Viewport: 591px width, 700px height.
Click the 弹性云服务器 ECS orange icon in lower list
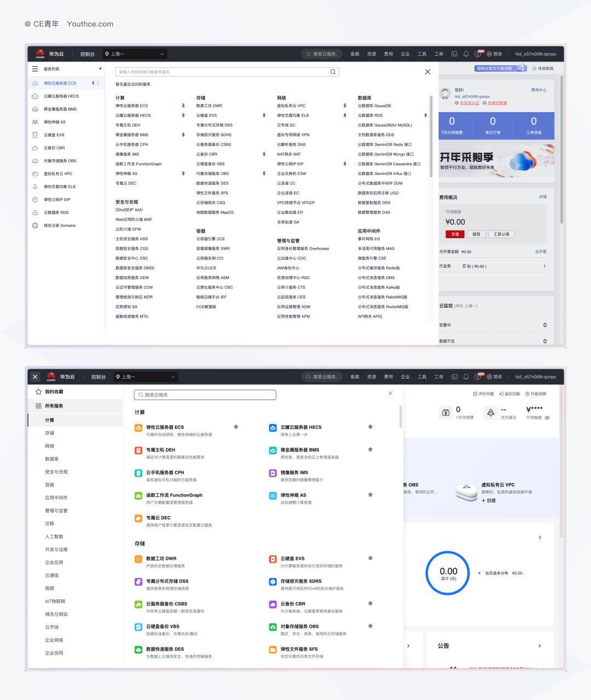138,427
